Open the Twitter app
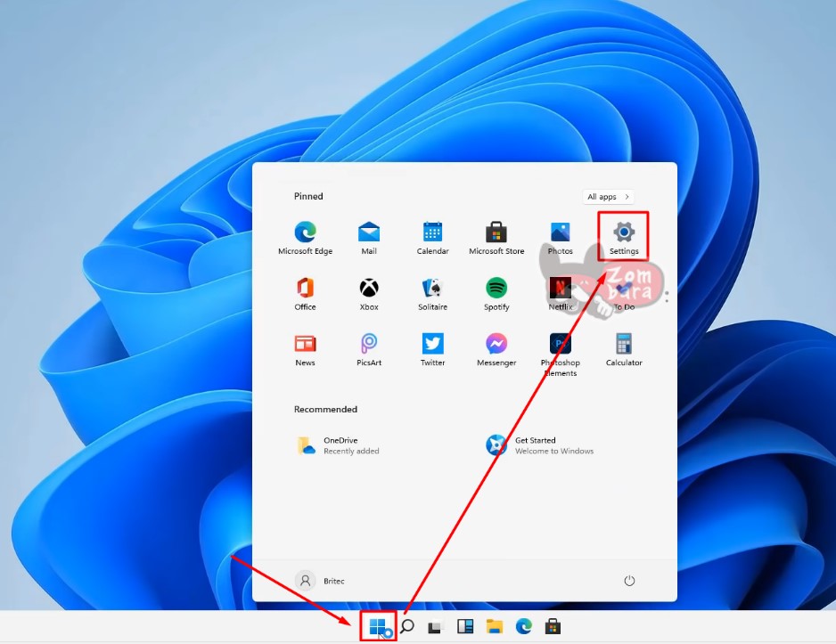The height and width of the screenshot is (644, 836). [432, 350]
